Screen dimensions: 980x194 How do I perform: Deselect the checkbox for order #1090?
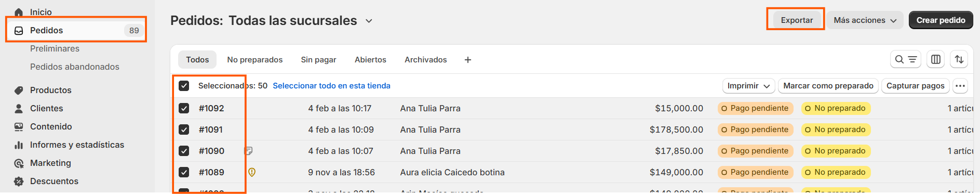pos(184,151)
